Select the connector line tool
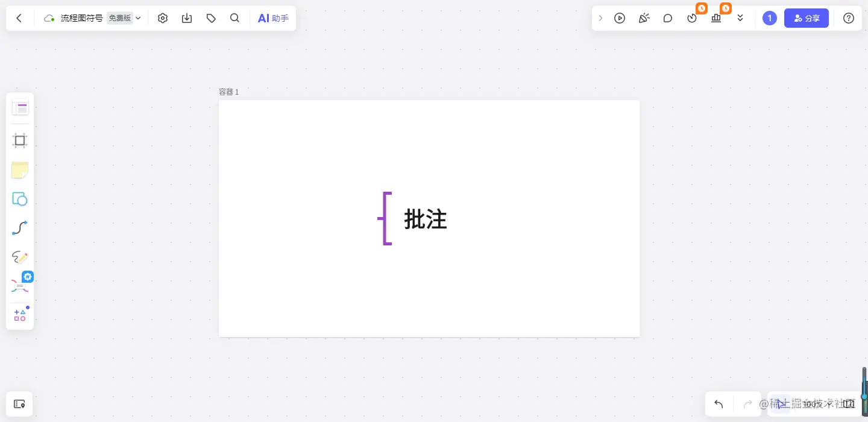Screen dimensions: 868x422 click(20, 228)
